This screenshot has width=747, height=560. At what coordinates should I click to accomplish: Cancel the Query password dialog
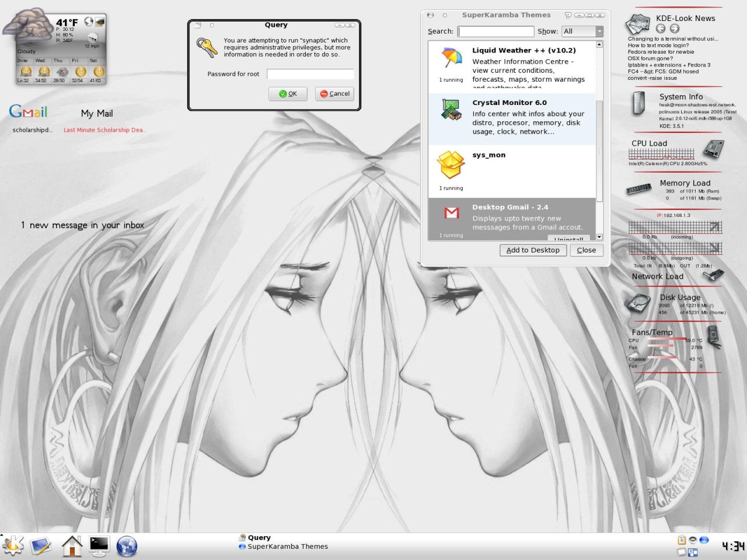(x=335, y=94)
